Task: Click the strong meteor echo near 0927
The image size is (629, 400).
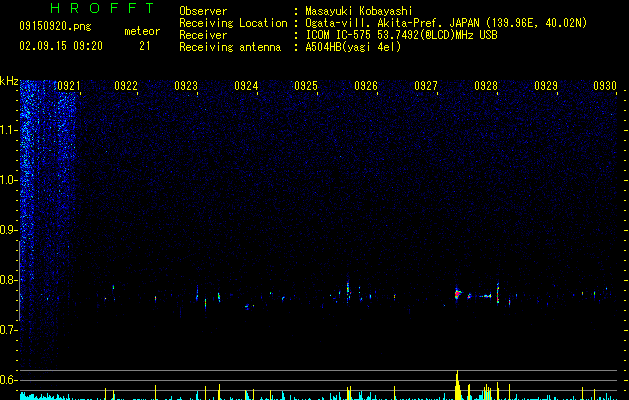Action: point(457,294)
